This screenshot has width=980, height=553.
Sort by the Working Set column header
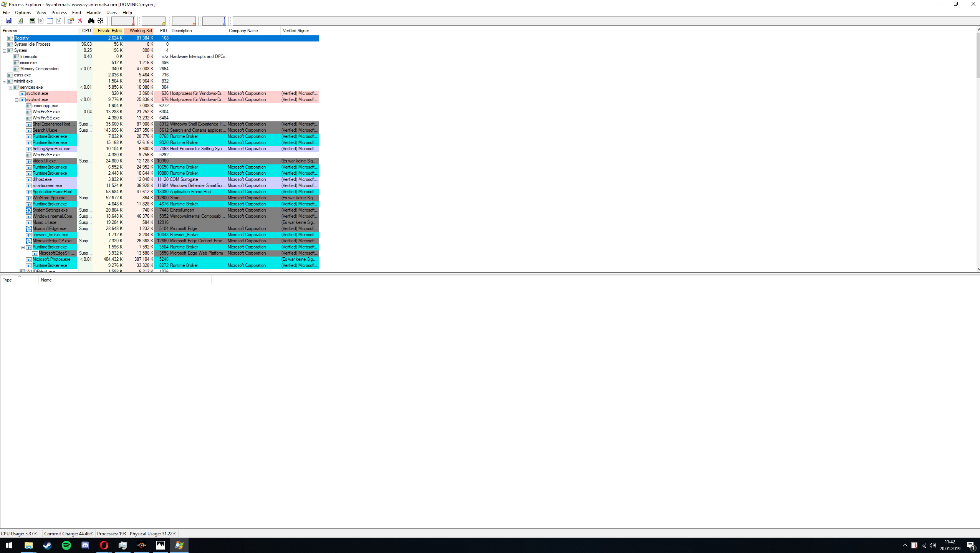point(140,31)
